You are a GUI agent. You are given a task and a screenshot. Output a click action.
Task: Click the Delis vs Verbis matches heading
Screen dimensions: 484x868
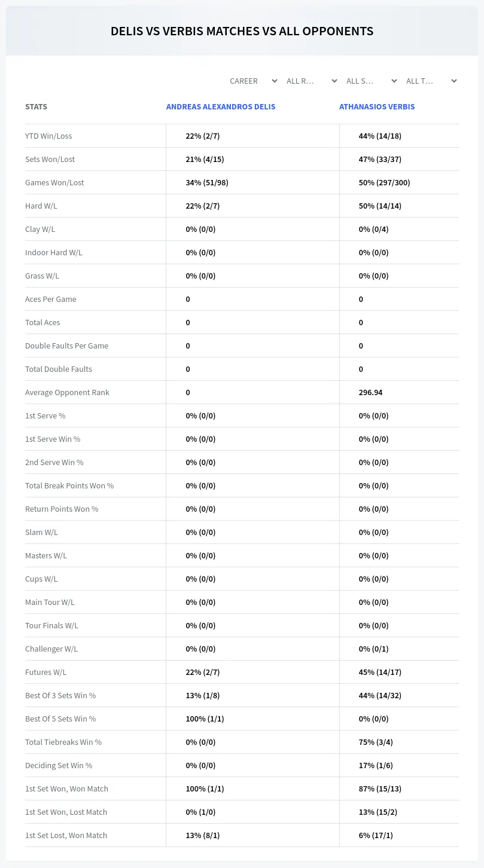242,31
